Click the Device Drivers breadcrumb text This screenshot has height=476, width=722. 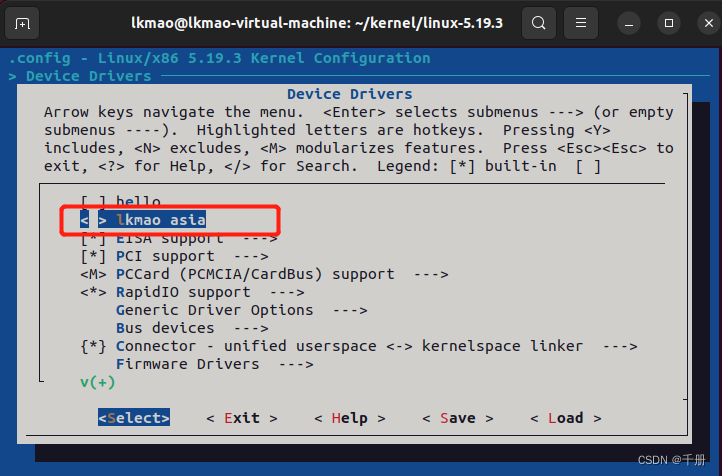(88, 76)
